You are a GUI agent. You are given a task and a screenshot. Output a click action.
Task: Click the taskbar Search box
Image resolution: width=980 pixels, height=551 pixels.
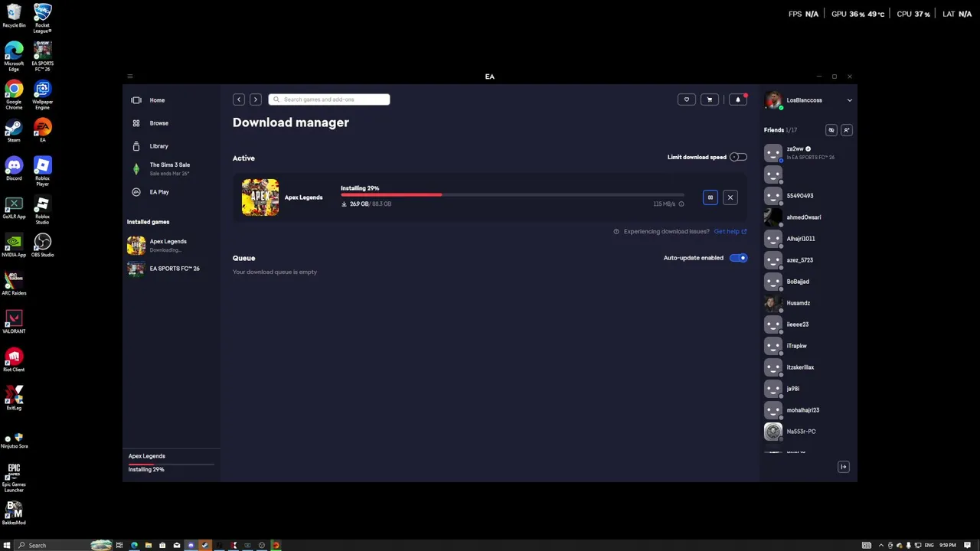click(64, 546)
